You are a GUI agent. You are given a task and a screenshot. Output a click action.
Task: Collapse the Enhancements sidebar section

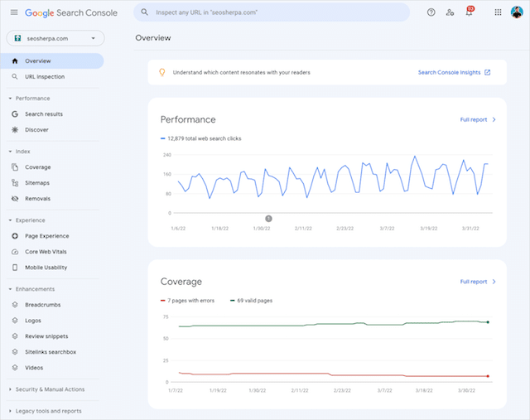[x=10, y=289]
